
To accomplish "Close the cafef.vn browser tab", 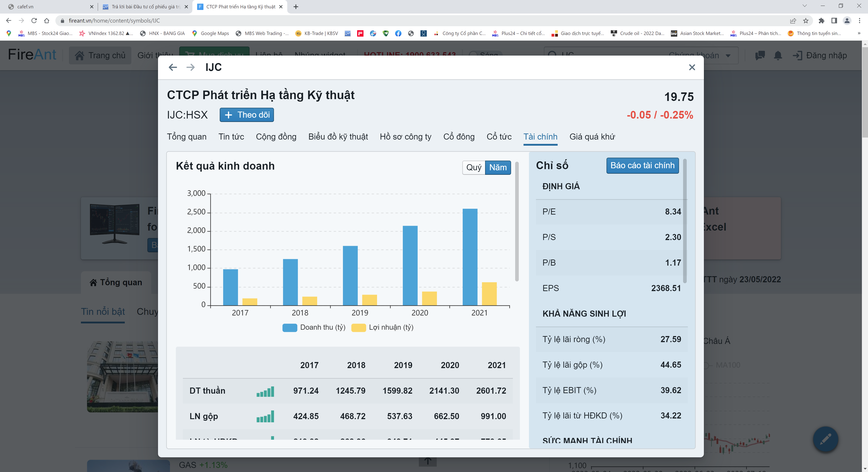I will pos(92,7).
